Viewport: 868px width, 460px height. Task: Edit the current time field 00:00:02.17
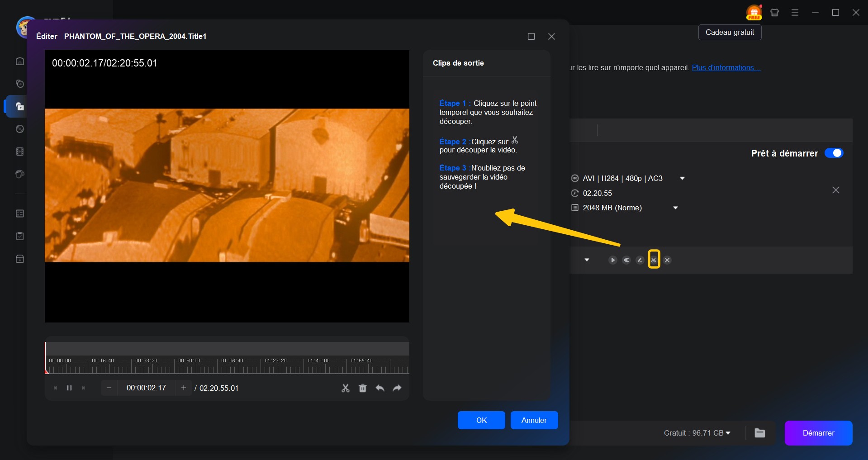pyautogui.click(x=146, y=388)
